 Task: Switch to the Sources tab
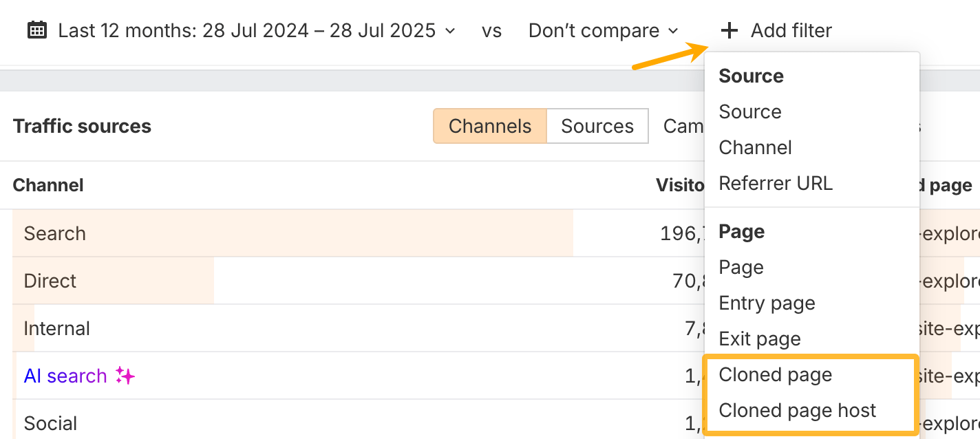(x=597, y=126)
